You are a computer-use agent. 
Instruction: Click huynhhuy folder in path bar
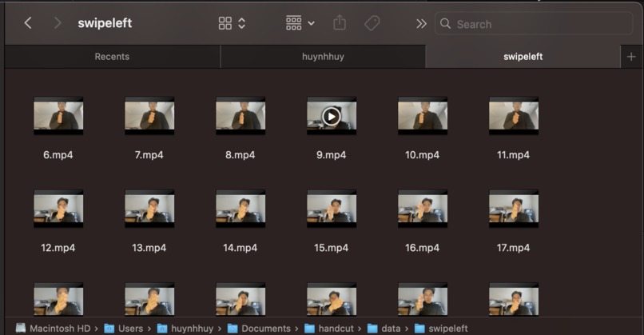coord(185,329)
